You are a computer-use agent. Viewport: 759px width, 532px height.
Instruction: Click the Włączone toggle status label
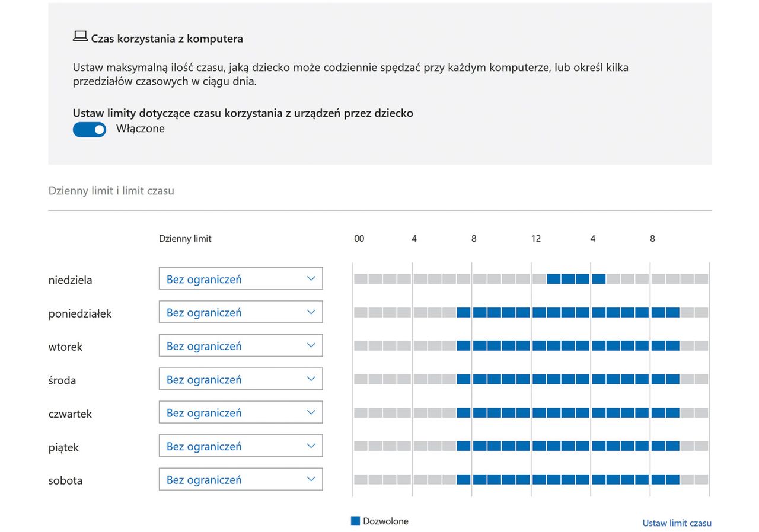(x=141, y=129)
